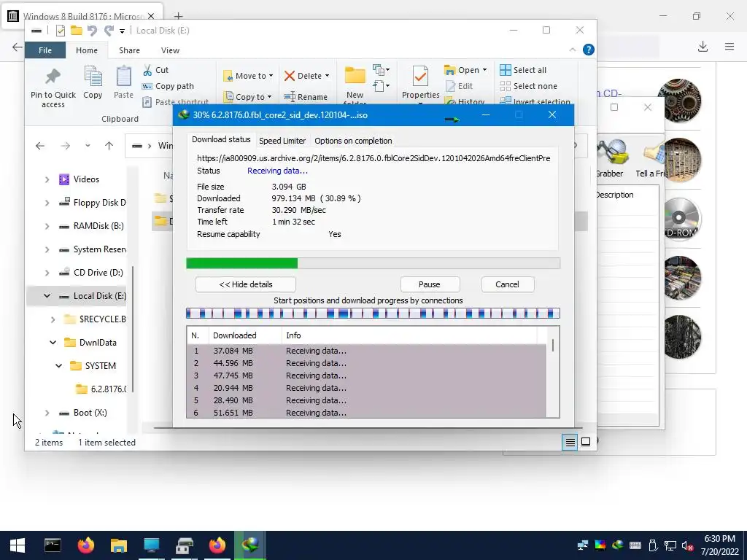The image size is (747, 560).
Task: Open the Open button dropdown arrow
Action: tap(485, 70)
